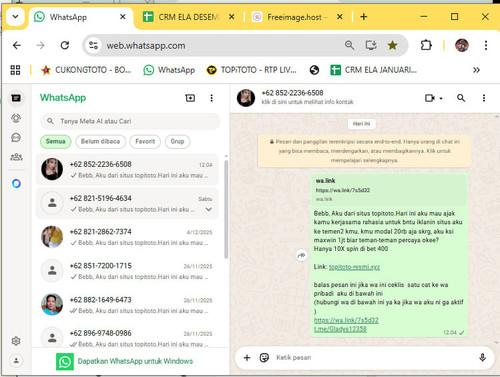Open chat with +62 882-1649-6473
500x377 pixels.
pyautogui.click(x=127, y=305)
